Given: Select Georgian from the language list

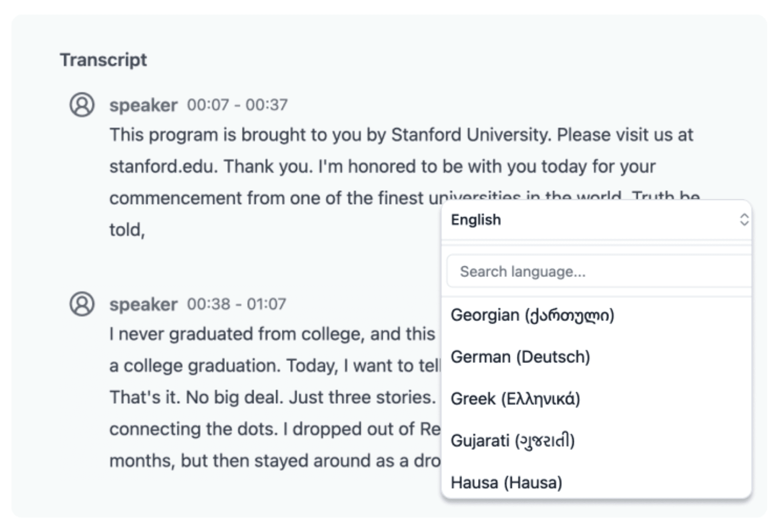Looking at the screenshot, I should pyautogui.click(x=532, y=315).
